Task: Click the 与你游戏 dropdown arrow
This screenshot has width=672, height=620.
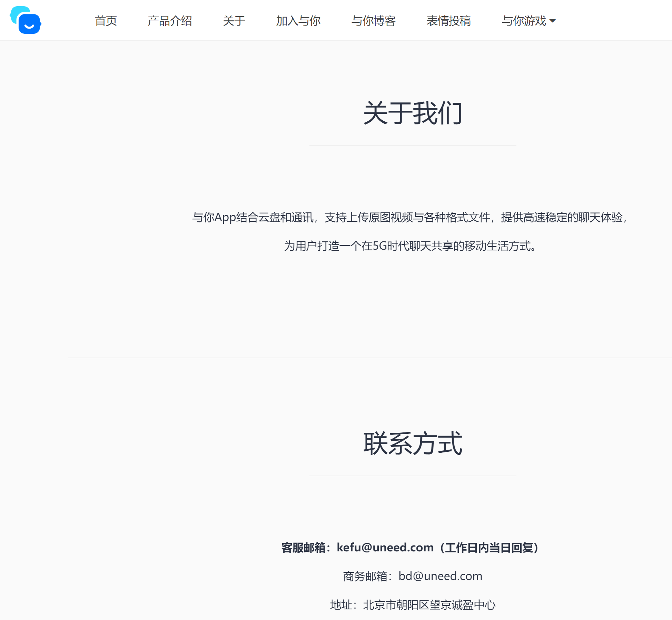Action: (x=553, y=21)
